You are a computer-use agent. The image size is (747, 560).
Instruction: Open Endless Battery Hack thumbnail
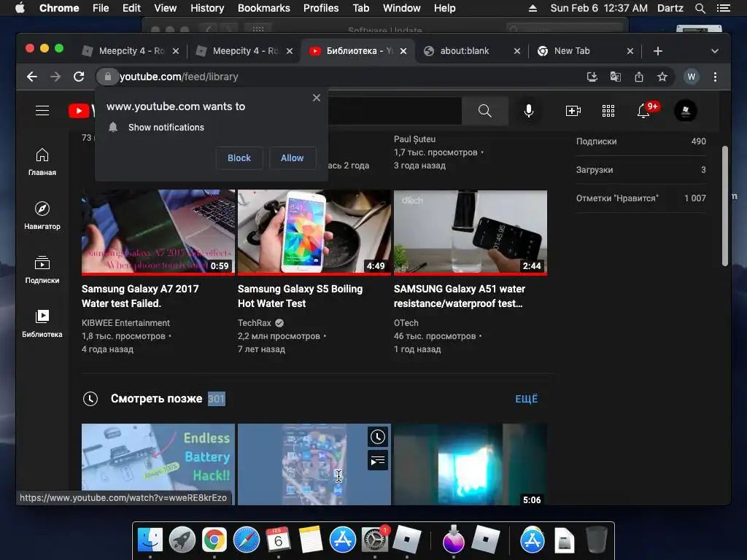[x=158, y=464]
